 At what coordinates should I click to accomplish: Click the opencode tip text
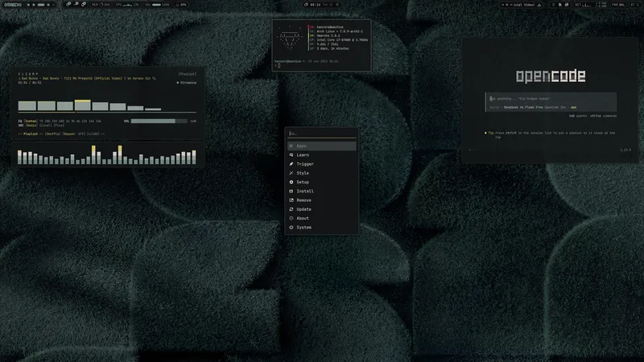551,134
